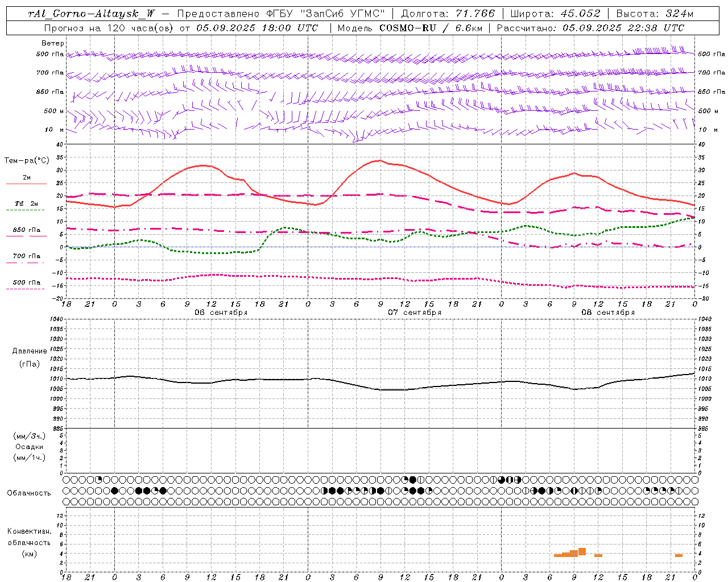
Task: Click the Рассчитано: 05.09.2025 22:38 UTC text
Action: click(x=590, y=27)
